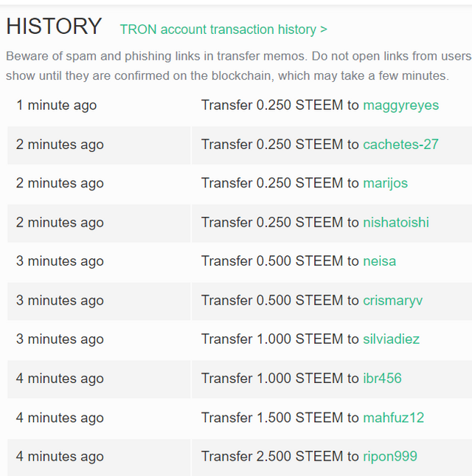Select the 0.250 STEEM transfer to cachetes-27 row
The image size is (472, 476).
pos(240,145)
